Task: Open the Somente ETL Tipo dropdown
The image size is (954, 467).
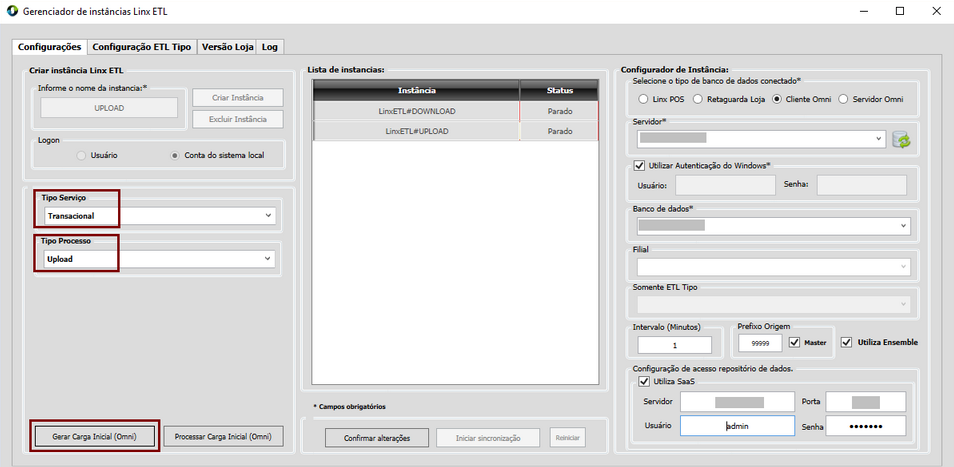Action: click(x=774, y=304)
